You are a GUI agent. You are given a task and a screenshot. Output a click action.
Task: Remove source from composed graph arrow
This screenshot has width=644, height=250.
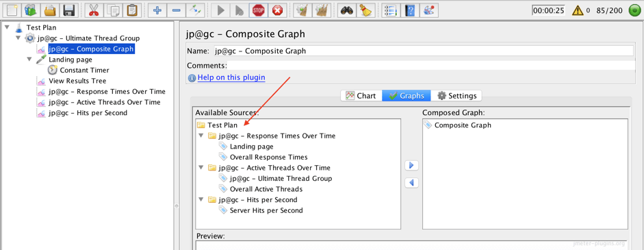(x=411, y=183)
